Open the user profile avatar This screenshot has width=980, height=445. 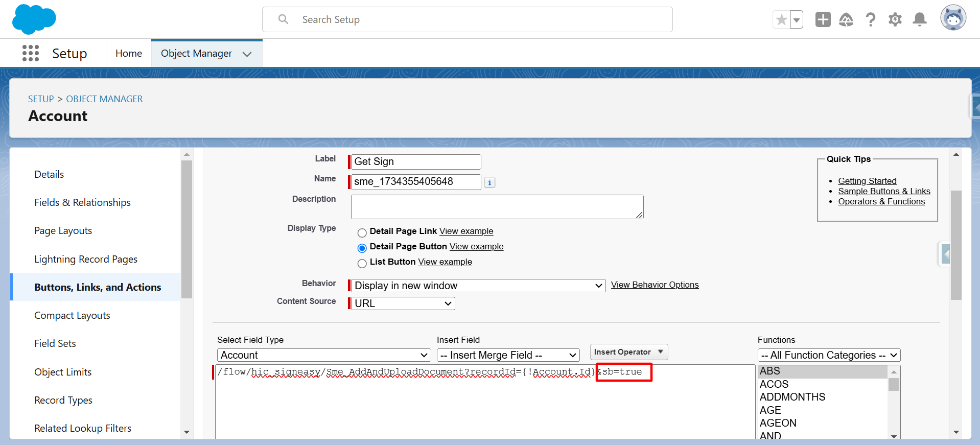[x=953, y=18]
